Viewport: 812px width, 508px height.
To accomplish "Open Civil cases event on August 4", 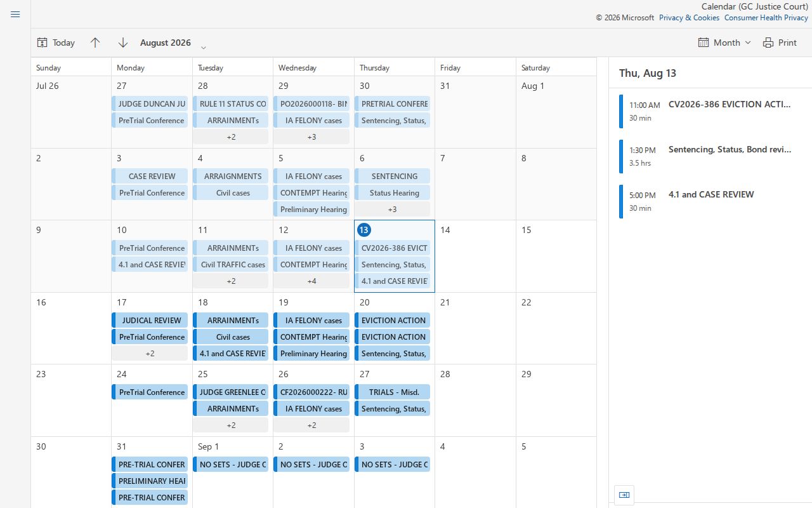I will click(231, 192).
